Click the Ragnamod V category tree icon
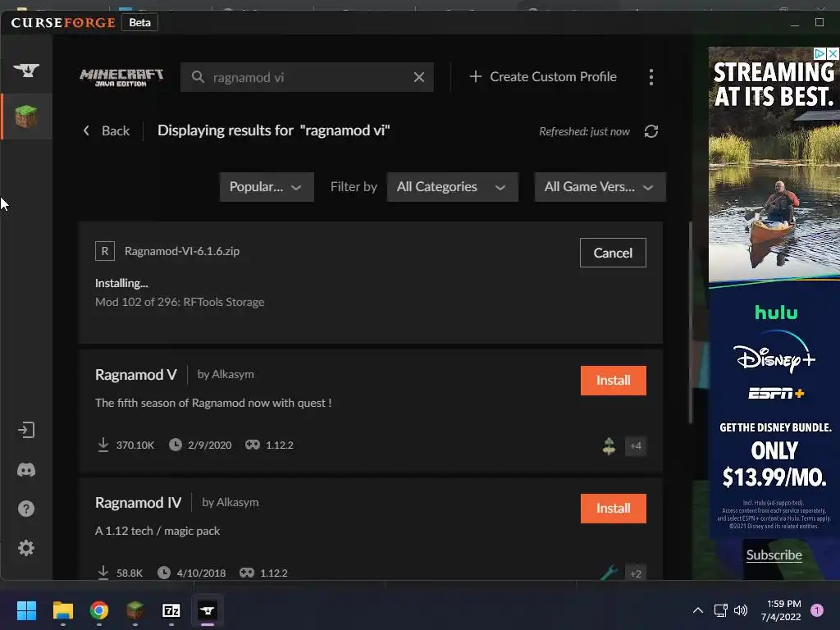840x630 pixels. (609, 445)
